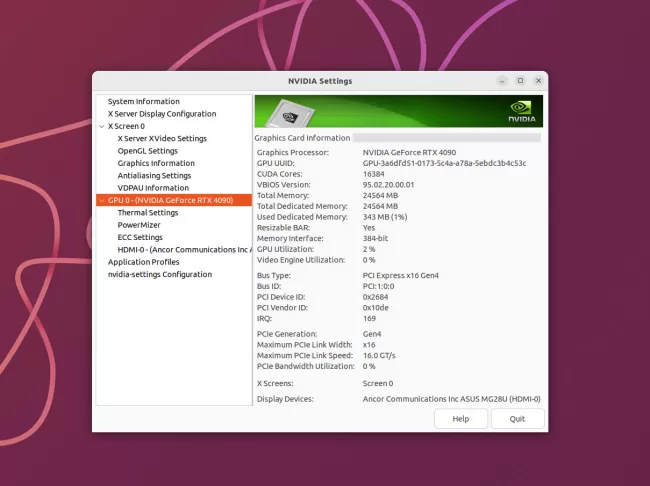This screenshot has height=486, width=650.
Task: Click the NVIDIA GeForce RTX 4090 processor value
Action: pyautogui.click(x=409, y=153)
